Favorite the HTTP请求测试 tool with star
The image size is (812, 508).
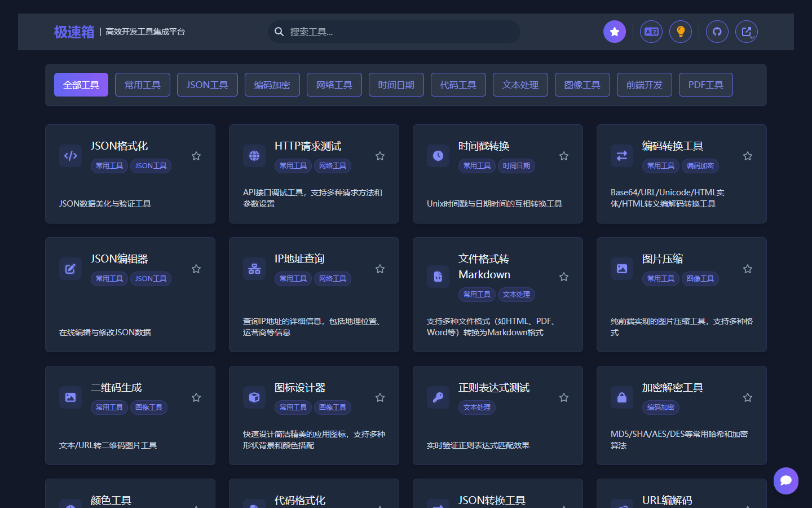[x=380, y=156]
